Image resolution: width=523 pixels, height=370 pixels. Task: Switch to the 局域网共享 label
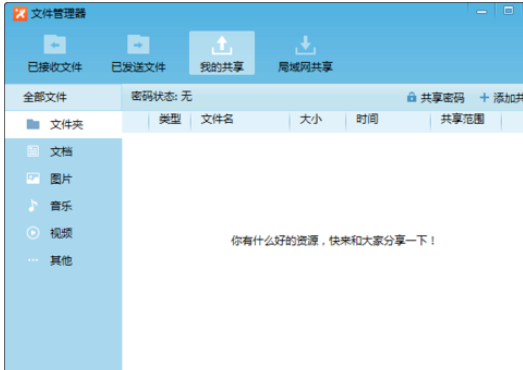(x=306, y=67)
